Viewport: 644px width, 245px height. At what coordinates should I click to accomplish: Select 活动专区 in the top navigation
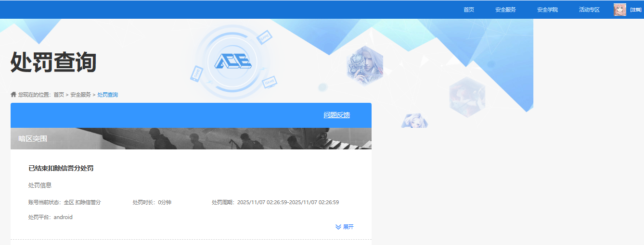589,10
